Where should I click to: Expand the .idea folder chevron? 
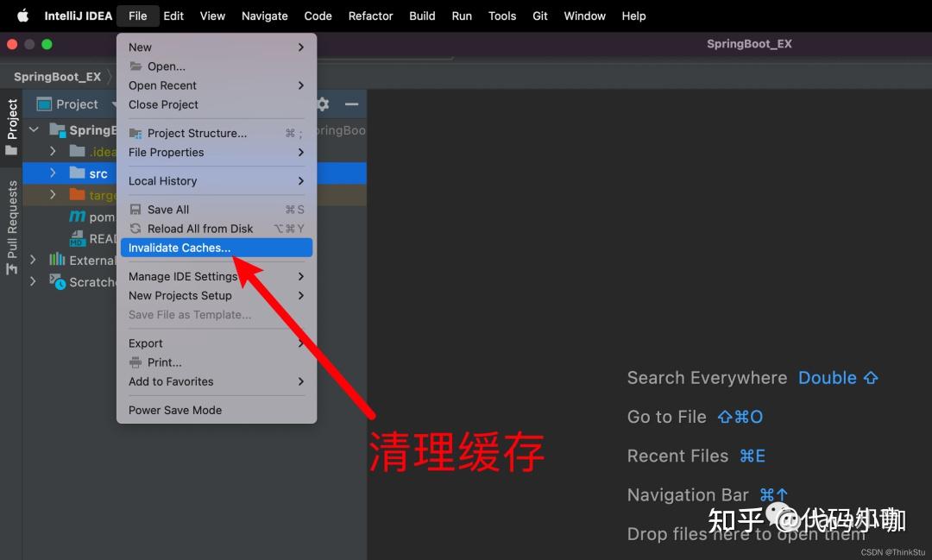pos(53,151)
